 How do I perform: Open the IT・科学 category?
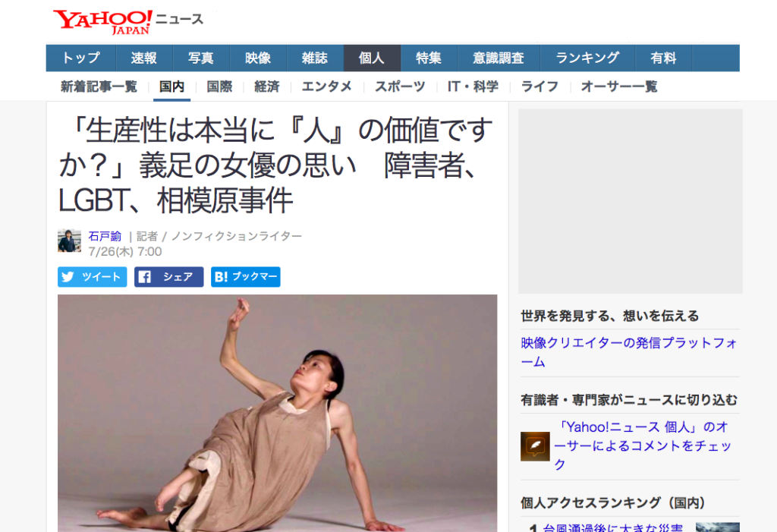pos(473,87)
